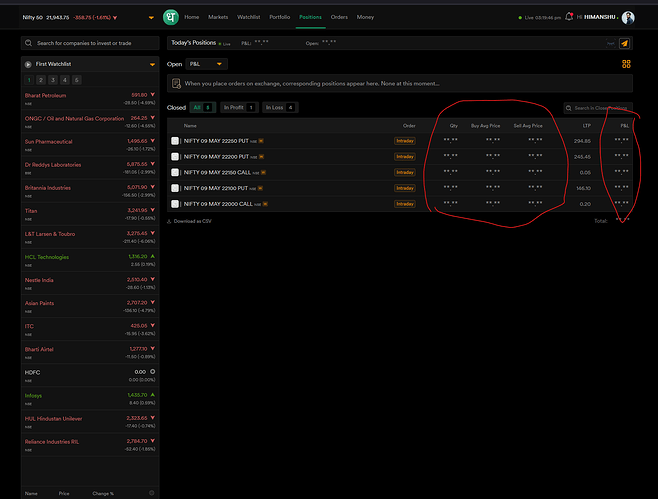Tick checkbox for NIFTY 09 MAY 22250 PUT

click(175, 141)
